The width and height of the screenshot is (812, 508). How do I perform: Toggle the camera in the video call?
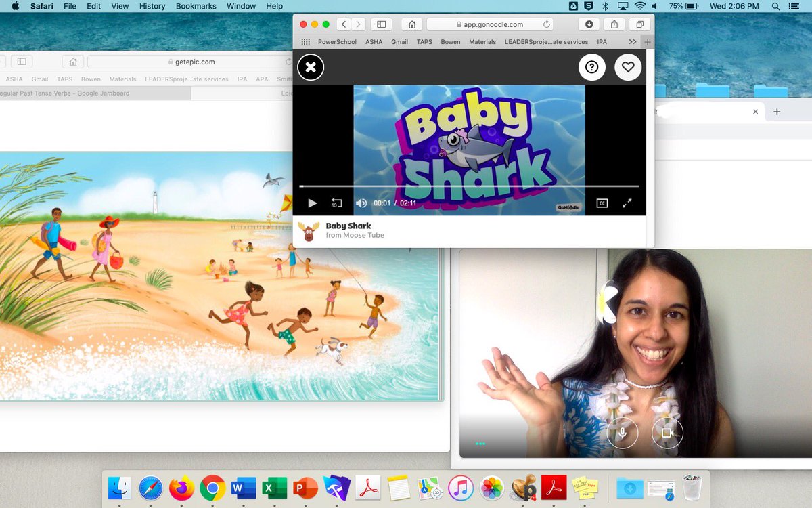tap(667, 433)
